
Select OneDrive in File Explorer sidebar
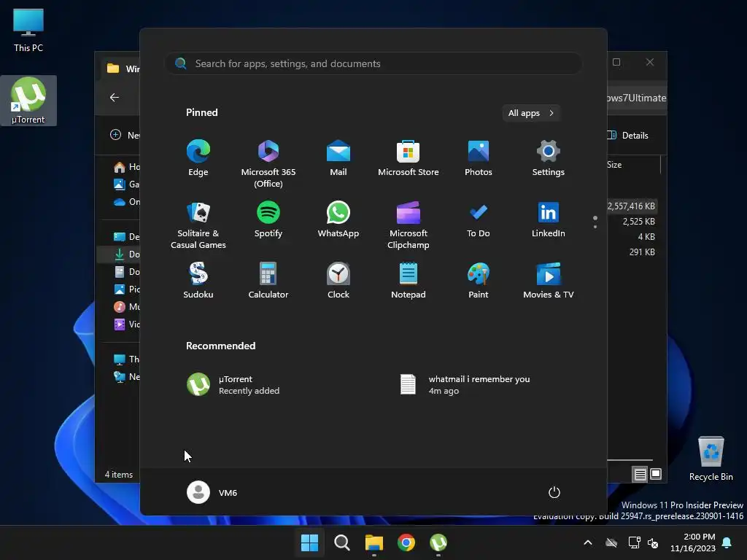pyautogui.click(x=126, y=202)
